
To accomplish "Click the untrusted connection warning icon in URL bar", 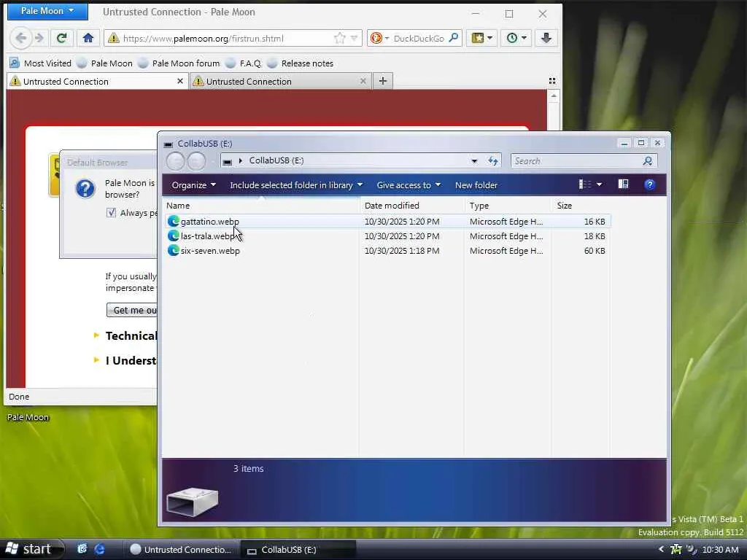I will click(113, 38).
